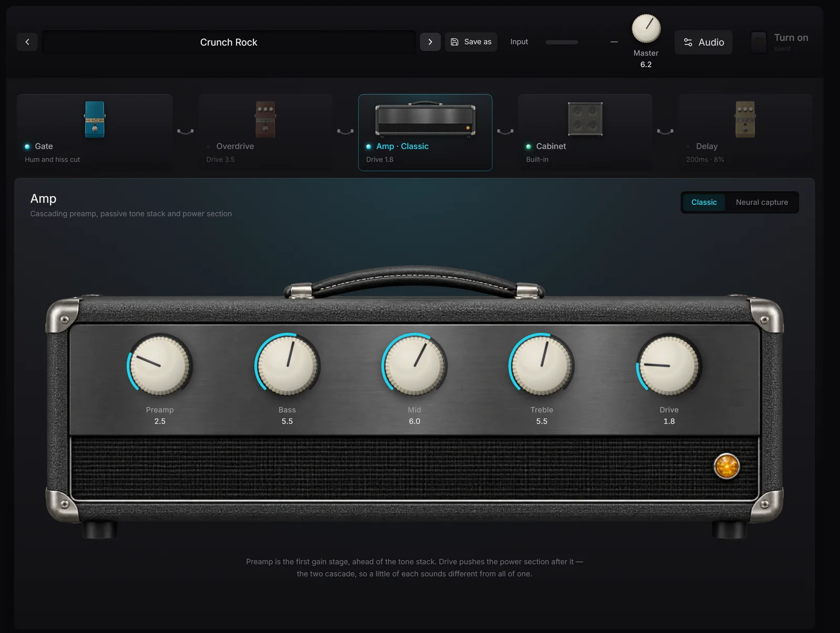This screenshot has height=633, width=840.
Task: Click the Treble knob
Action: 542,365
